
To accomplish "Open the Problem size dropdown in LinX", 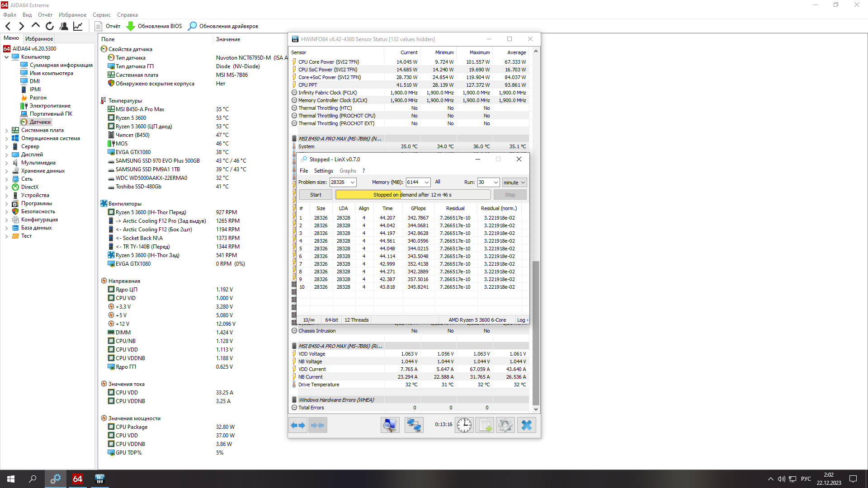I will 353,183.
